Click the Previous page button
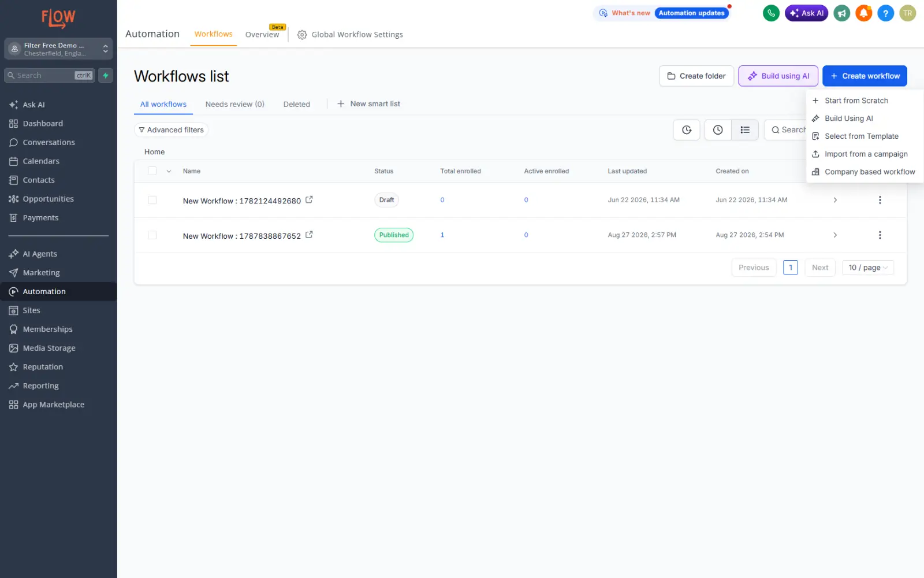This screenshot has width=924, height=578. (x=754, y=268)
